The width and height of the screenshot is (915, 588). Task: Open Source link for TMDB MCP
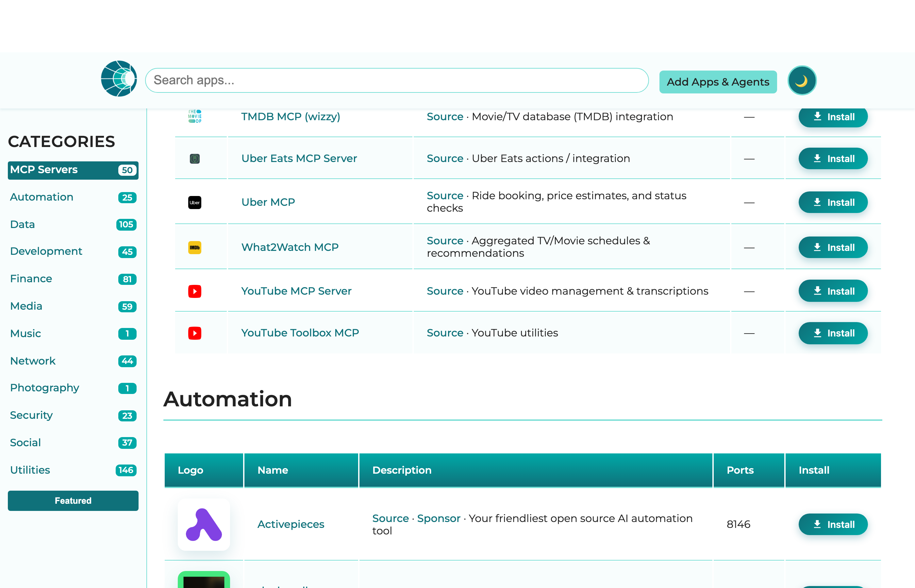tap(445, 117)
